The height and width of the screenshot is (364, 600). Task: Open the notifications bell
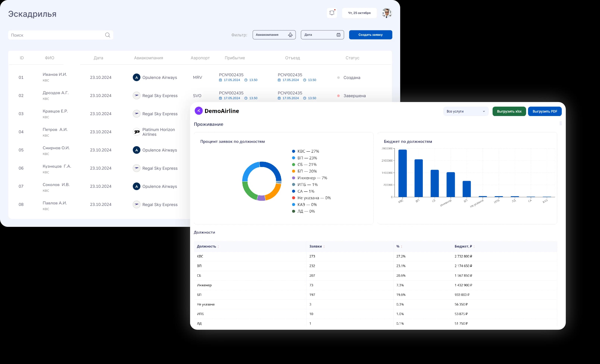pos(332,13)
